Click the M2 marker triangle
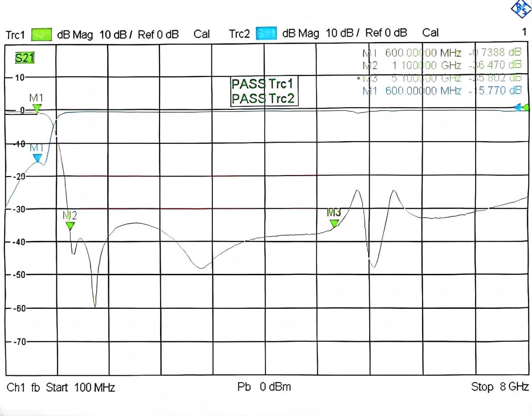The image size is (532, 416). [70, 225]
